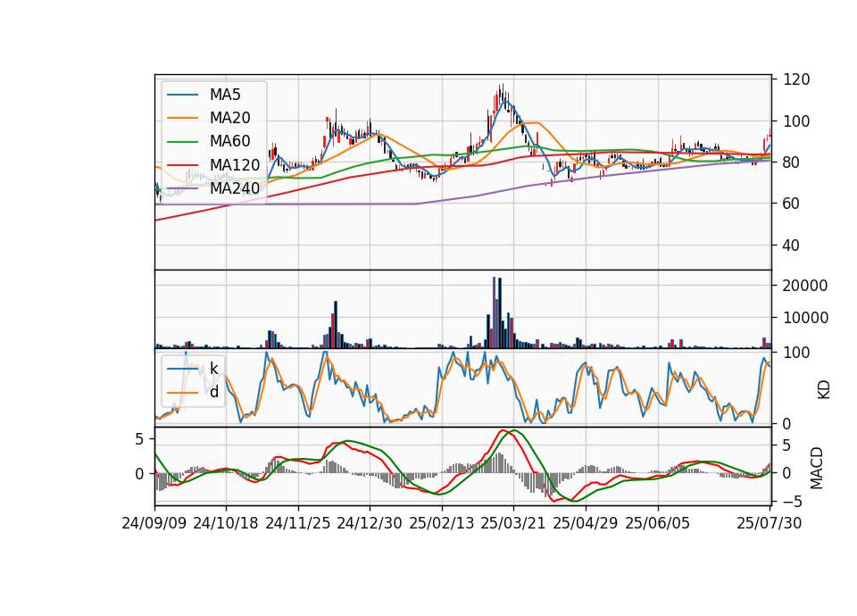Click the MA60 legend label
Image resolution: width=857 pixels, height=616 pixels.
point(229,142)
